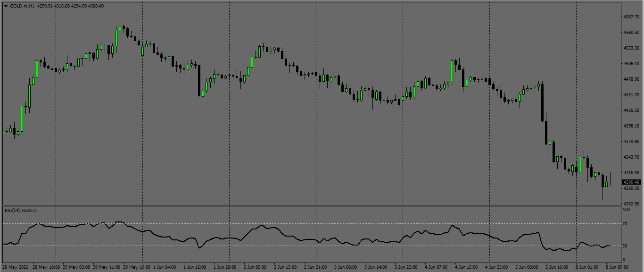Click price level 4289.30 on price axis
The width and height of the screenshot is (644, 272).
(631, 188)
